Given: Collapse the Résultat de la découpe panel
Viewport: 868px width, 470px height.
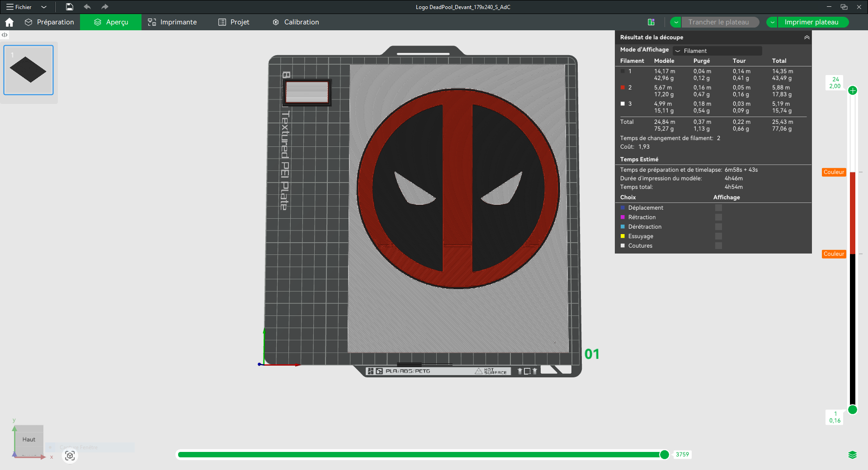Looking at the screenshot, I should (807, 38).
